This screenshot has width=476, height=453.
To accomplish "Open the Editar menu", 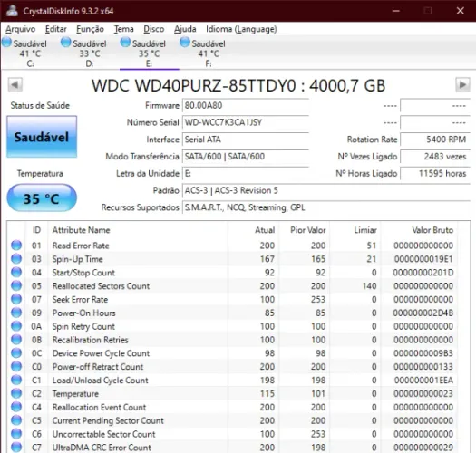I will [x=56, y=29].
